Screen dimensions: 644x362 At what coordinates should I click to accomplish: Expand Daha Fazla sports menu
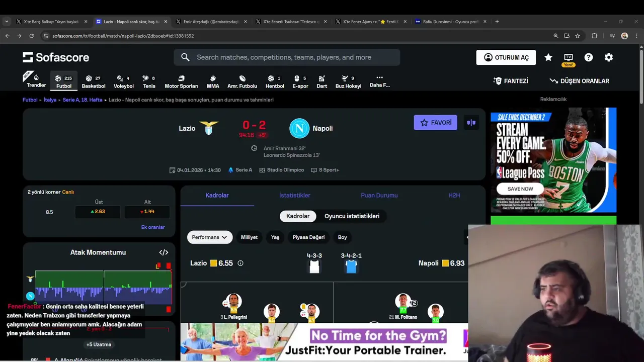(380, 81)
